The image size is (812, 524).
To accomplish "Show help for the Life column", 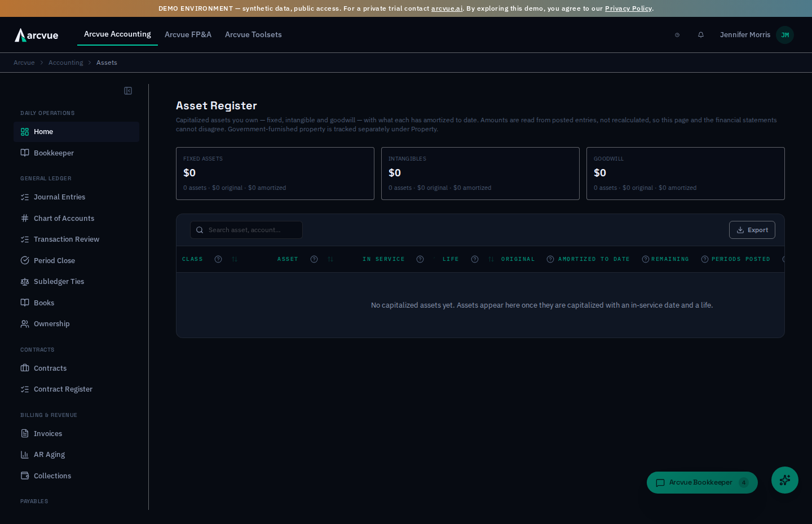I will 475,259.
